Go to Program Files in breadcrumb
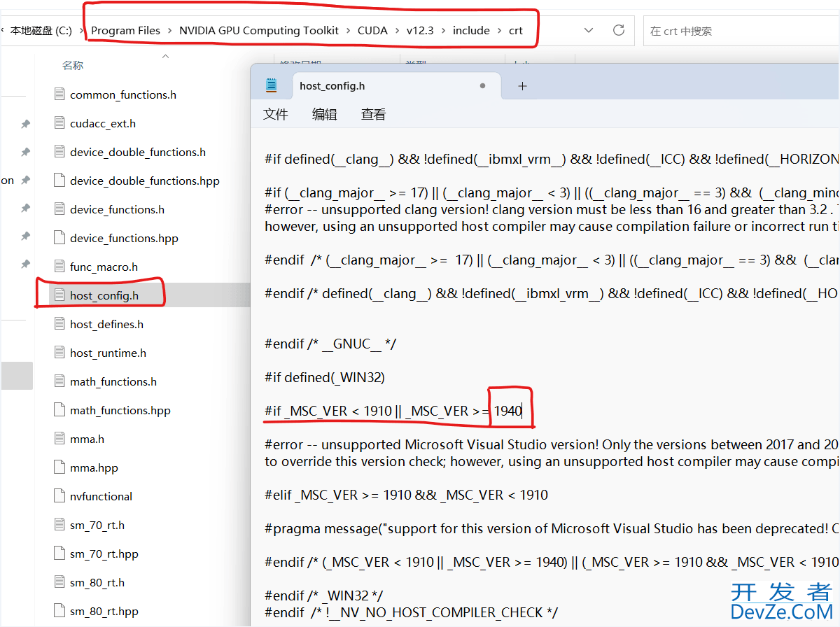The image size is (840, 627). (x=126, y=31)
